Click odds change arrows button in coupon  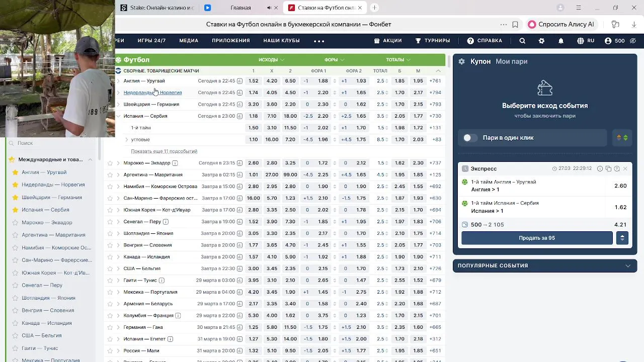pos(622,138)
